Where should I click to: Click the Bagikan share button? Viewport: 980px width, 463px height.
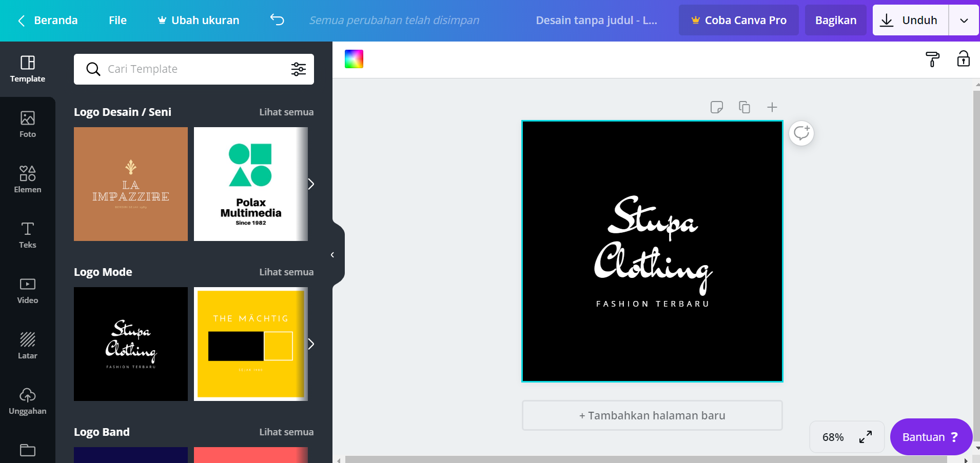[836, 21]
